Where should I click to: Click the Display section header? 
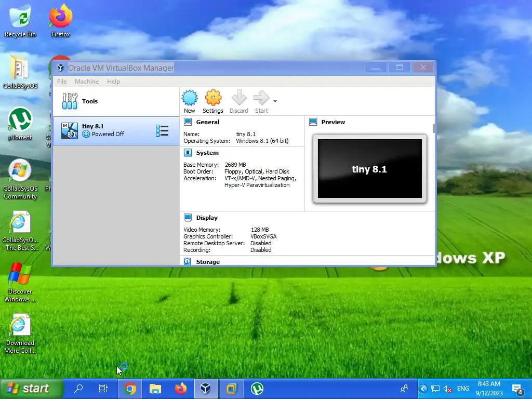[x=207, y=218]
